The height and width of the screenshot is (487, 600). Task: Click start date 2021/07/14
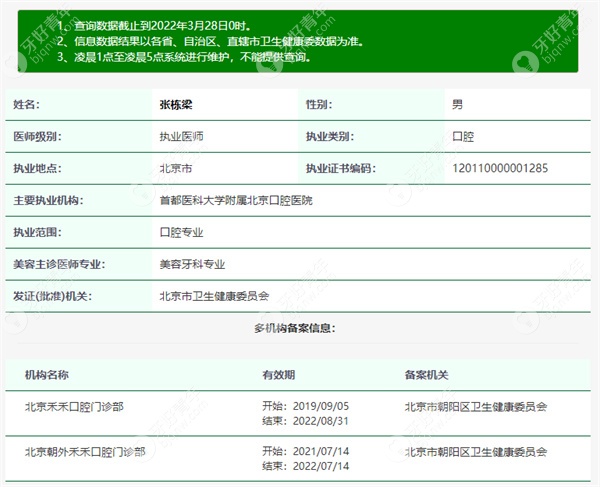(x=321, y=451)
